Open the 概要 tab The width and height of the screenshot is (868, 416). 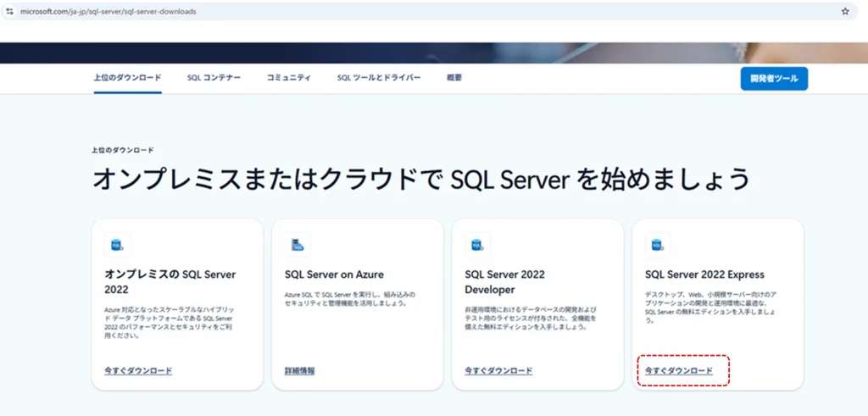click(454, 78)
